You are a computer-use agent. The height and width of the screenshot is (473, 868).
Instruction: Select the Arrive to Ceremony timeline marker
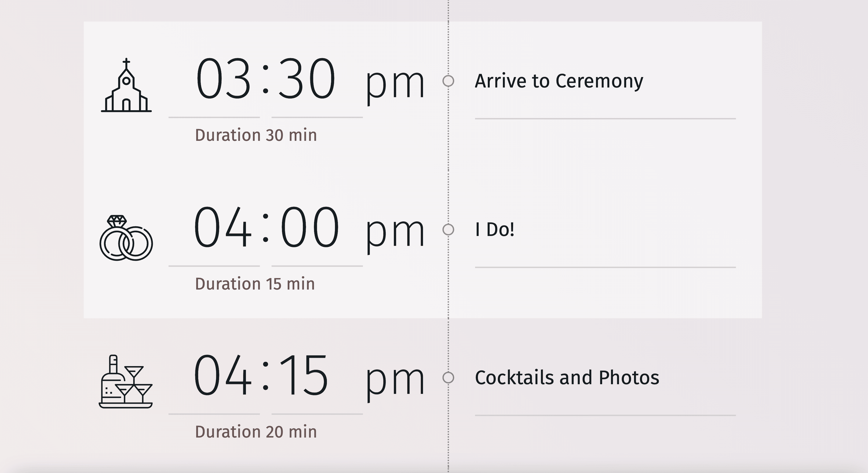click(448, 81)
